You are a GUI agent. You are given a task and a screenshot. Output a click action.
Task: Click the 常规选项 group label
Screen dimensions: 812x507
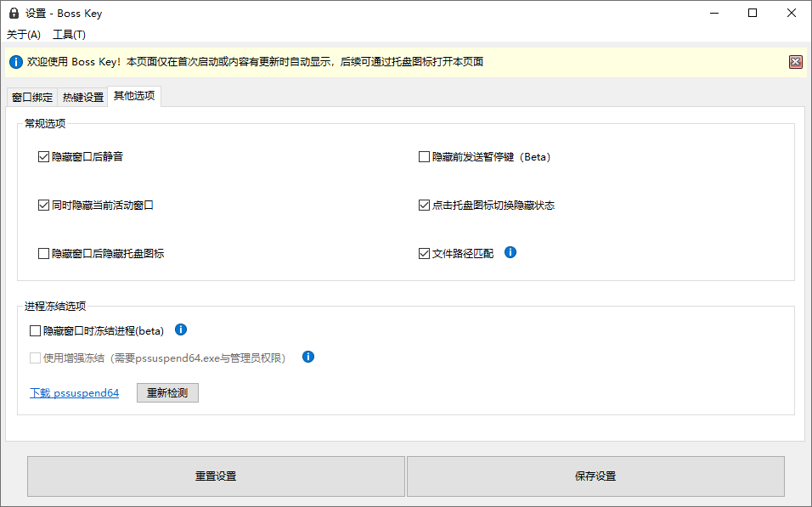[x=45, y=124]
